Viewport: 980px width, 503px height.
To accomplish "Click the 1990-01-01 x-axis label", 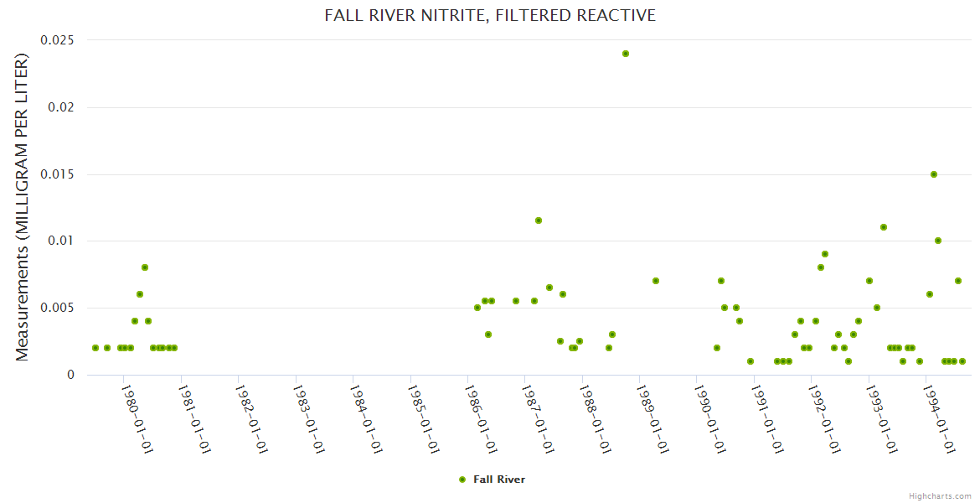I will (x=710, y=418).
